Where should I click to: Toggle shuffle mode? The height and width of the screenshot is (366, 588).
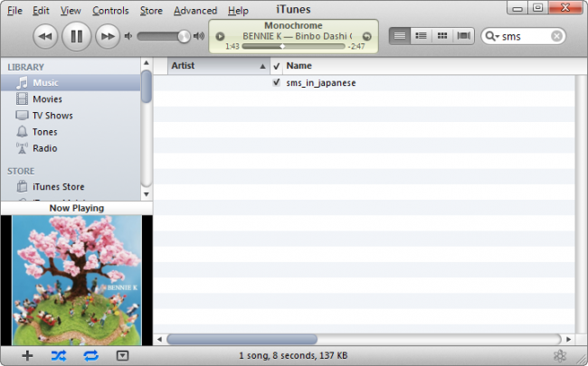click(59, 355)
